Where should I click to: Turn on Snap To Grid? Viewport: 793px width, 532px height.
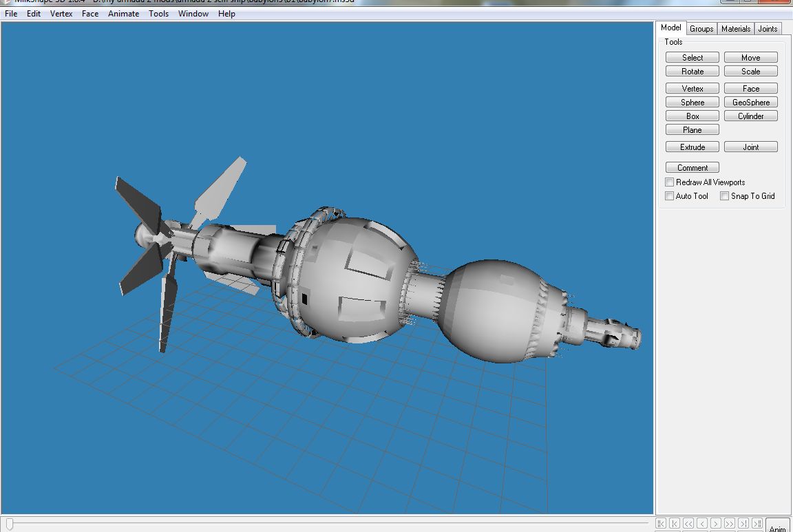724,195
